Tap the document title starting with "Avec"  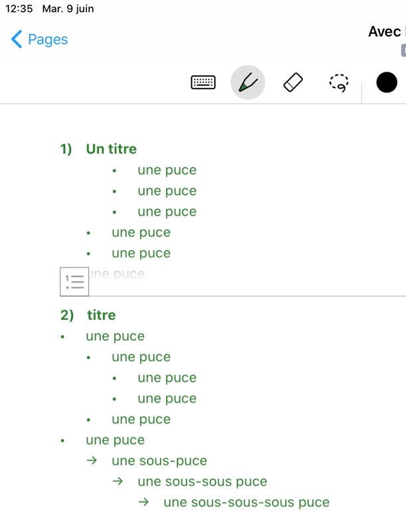[385, 31]
